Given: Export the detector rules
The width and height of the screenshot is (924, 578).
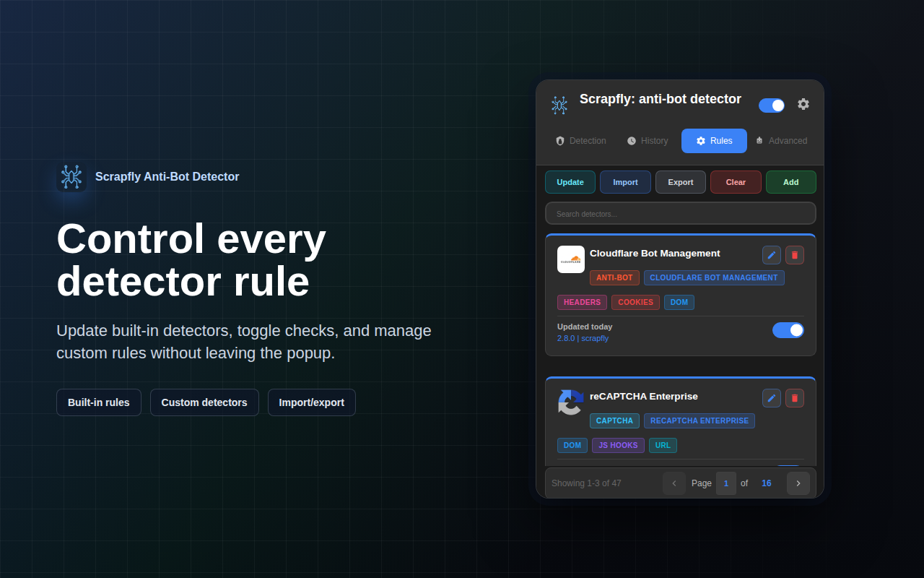Looking at the screenshot, I should (681, 182).
